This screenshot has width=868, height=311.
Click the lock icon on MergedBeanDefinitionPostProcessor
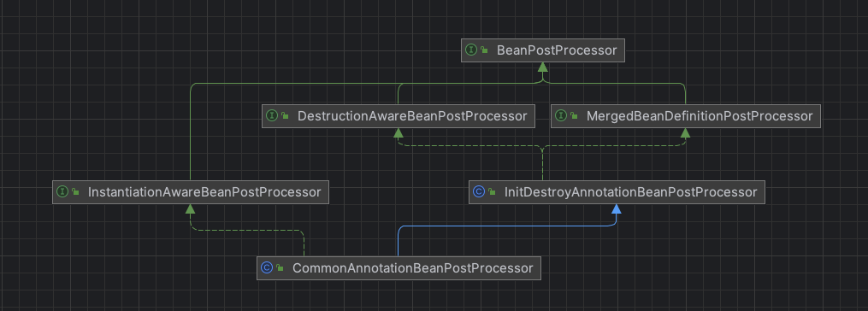(574, 115)
